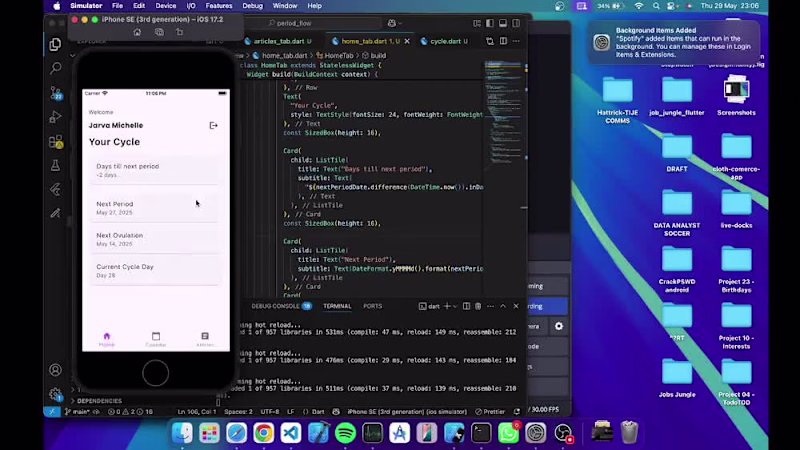
Task: Tap the Calendar tab in the app
Action: pos(156,339)
